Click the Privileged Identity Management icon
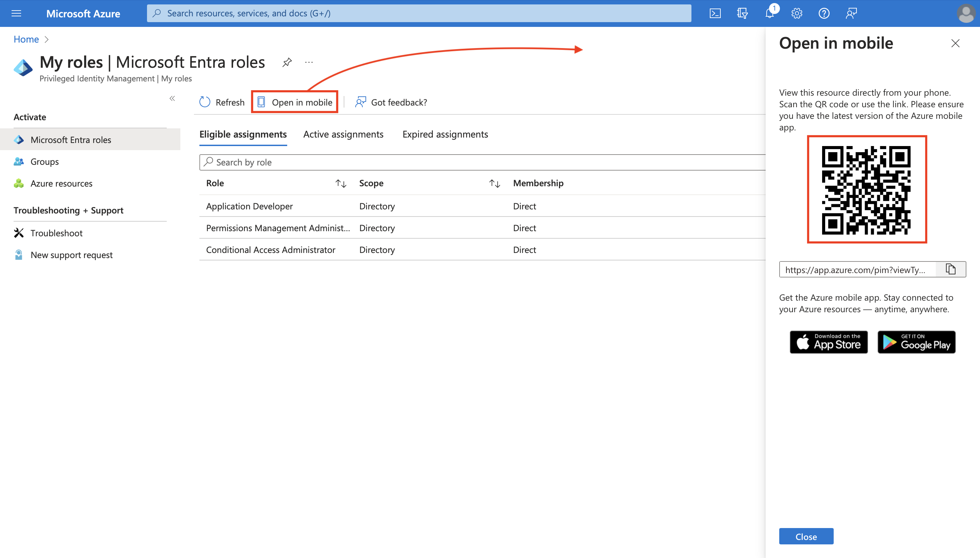This screenshot has height=558, width=980. pos(23,67)
